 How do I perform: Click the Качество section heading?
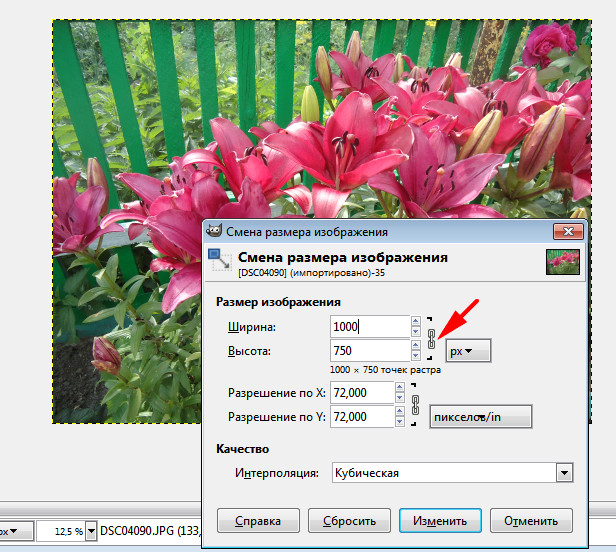click(x=242, y=449)
